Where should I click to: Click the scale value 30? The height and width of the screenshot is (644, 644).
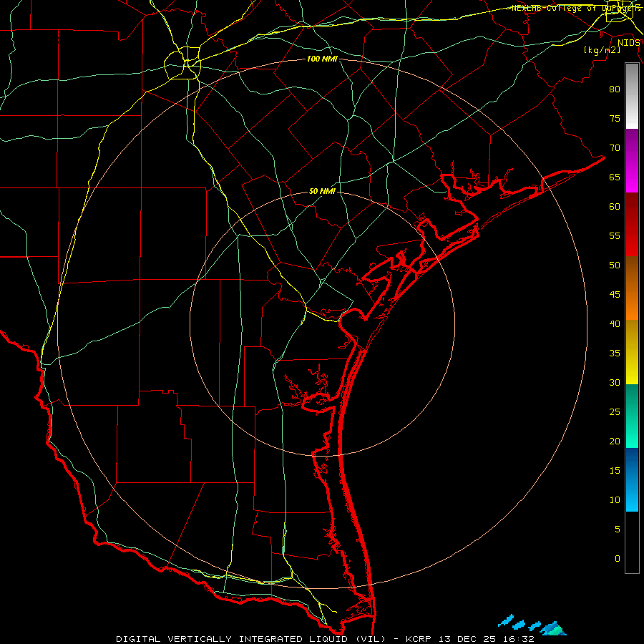click(615, 383)
